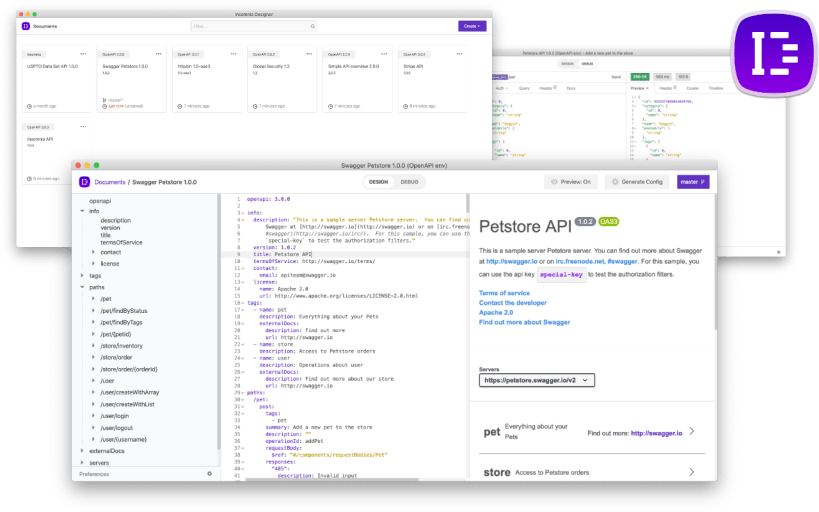819x512 pixels.
Task: Open the three-dot menu on USPTO Data Set card
Action: (x=83, y=54)
